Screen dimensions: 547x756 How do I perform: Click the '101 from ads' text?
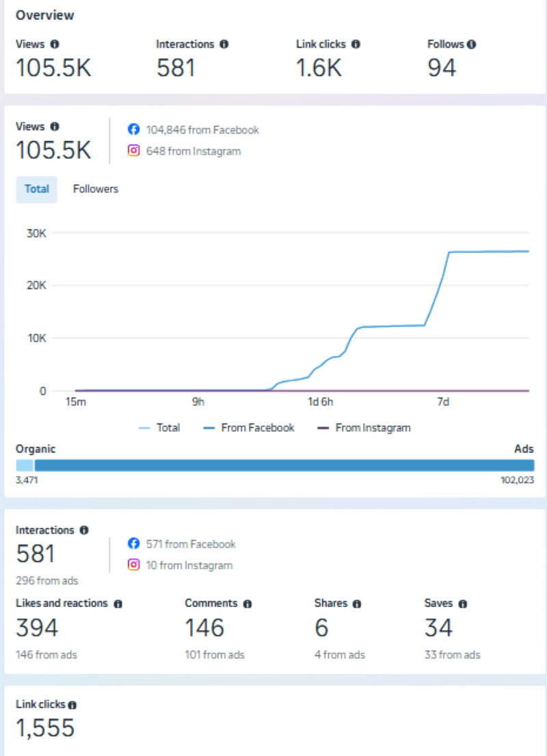click(215, 655)
